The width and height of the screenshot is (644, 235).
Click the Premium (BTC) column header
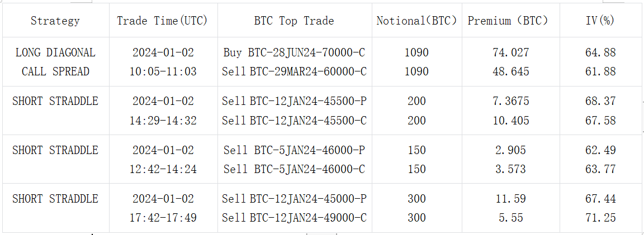point(508,21)
